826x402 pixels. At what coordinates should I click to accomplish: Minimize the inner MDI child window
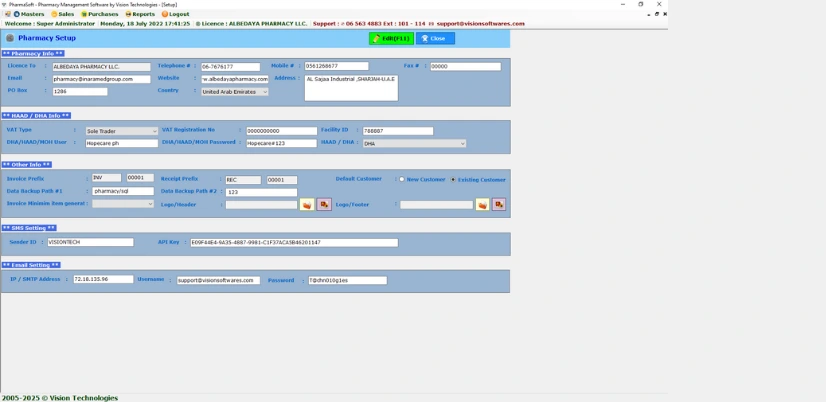click(x=649, y=14)
